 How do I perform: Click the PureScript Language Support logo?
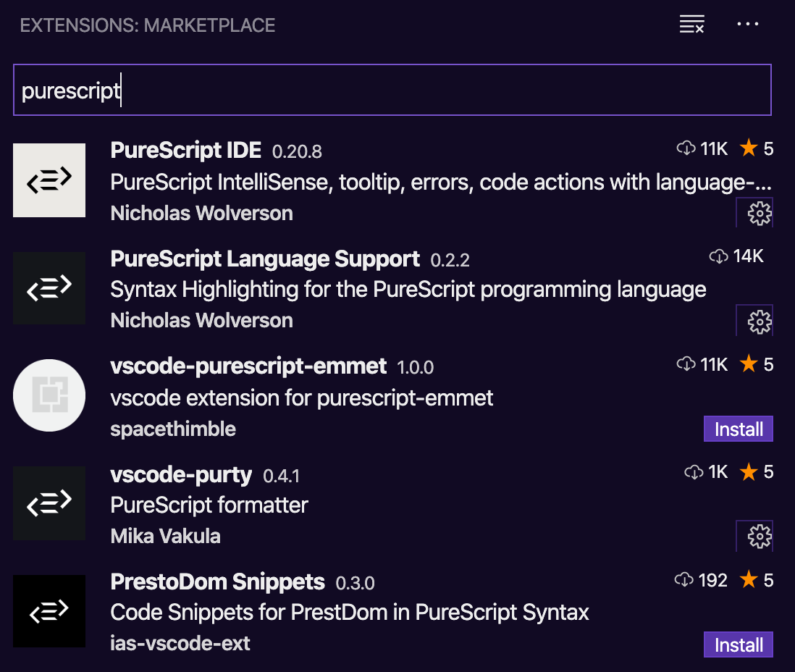pyautogui.click(x=49, y=288)
